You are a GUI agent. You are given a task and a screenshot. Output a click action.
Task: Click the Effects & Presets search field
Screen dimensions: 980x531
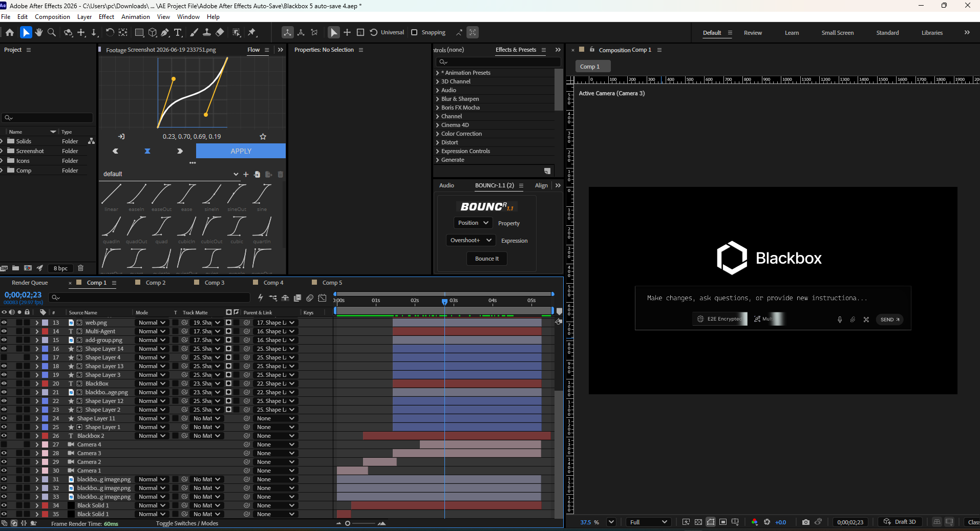tap(498, 62)
